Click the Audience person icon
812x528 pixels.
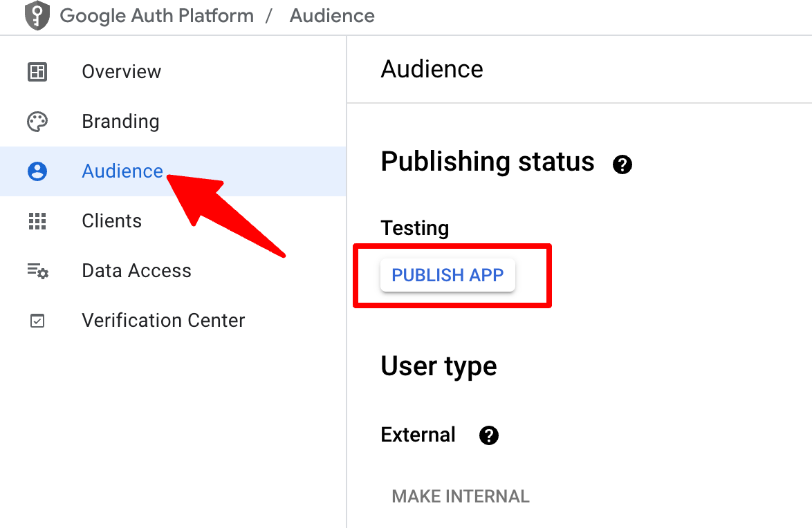(37, 171)
